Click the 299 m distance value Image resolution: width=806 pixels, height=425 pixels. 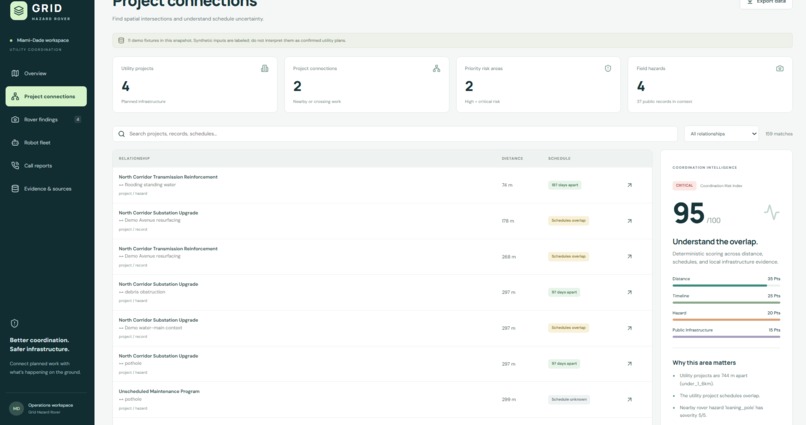[509, 399]
